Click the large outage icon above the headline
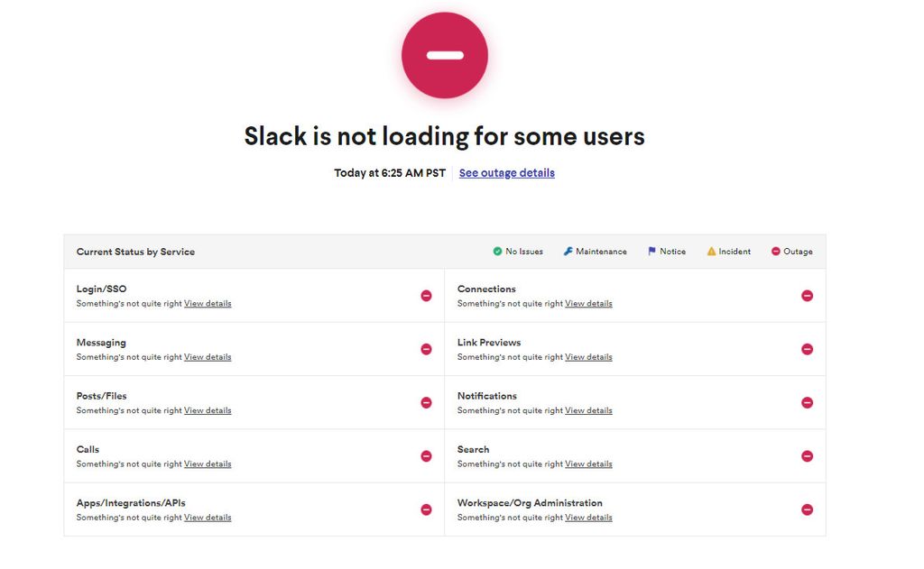Image resolution: width=924 pixels, height=569 pixels. click(x=444, y=54)
